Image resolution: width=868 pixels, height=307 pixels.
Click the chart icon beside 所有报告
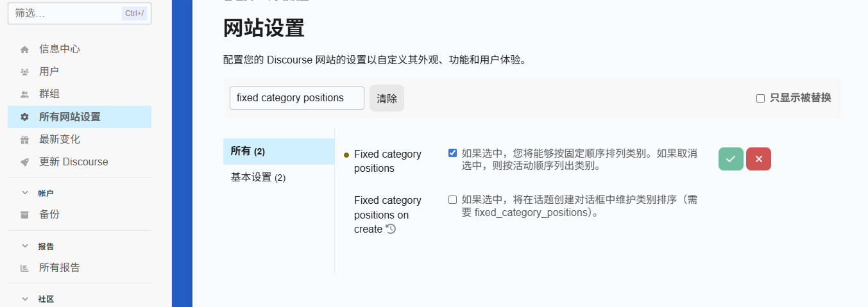(x=24, y=268)
